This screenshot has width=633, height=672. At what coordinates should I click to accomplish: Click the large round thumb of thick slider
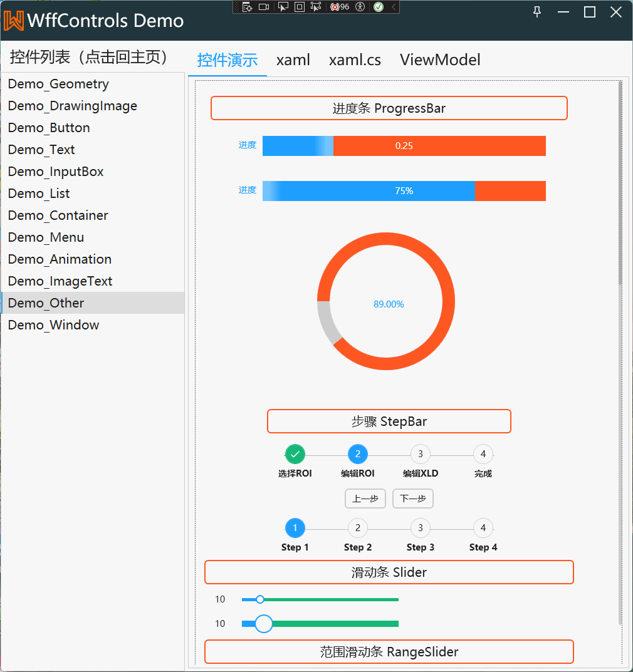[x=264, y=624]
